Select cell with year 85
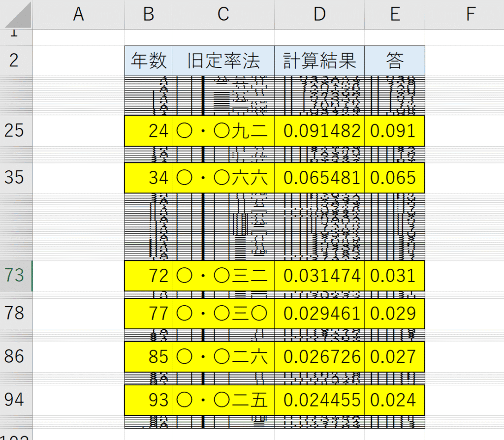Screen dimensions: 504x440 point(148,357)
